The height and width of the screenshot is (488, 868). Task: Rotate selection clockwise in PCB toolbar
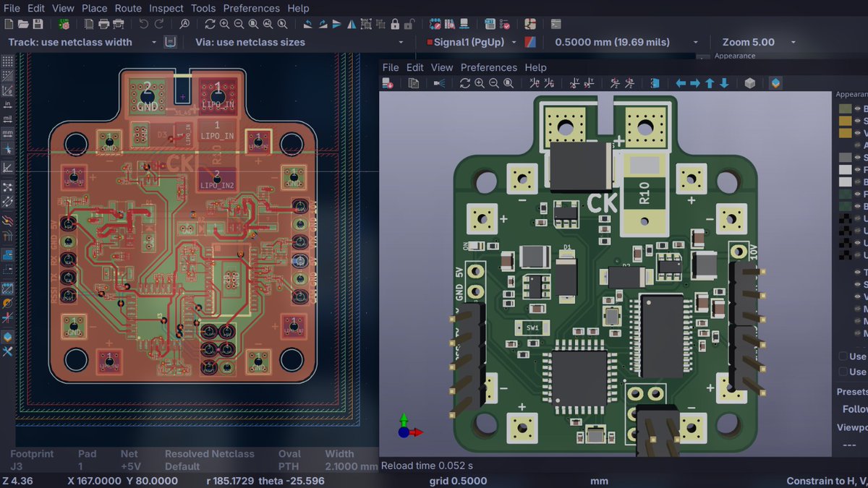pos(323,24)
